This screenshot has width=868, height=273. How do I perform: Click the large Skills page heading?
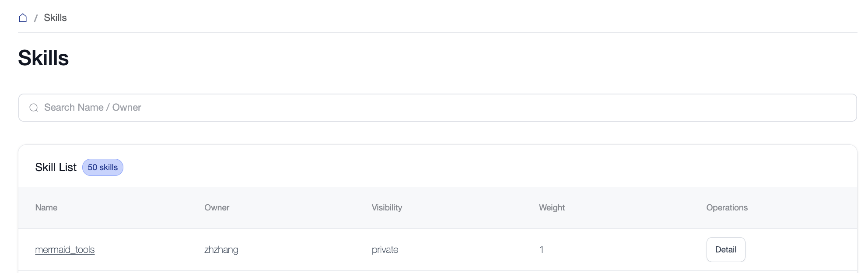[43, 58]
